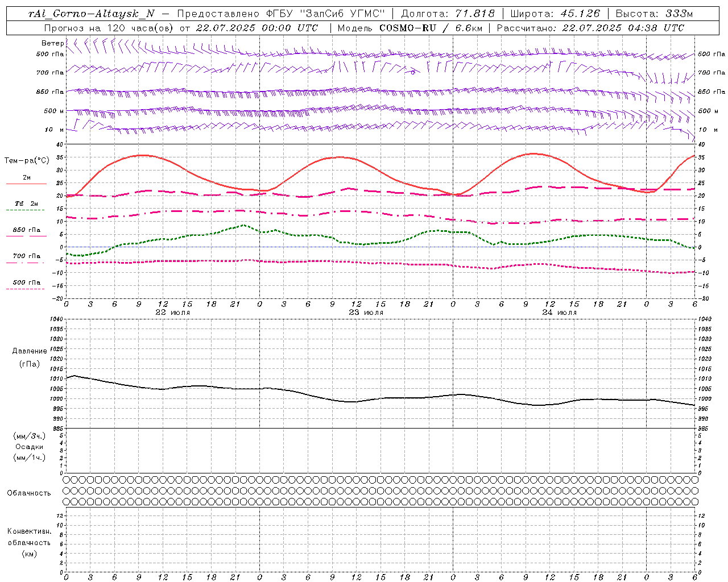Viewport: 728px width, 582px height.
Task: Click the Тем-ра(°C) axis title
Action: coord(27,161)
